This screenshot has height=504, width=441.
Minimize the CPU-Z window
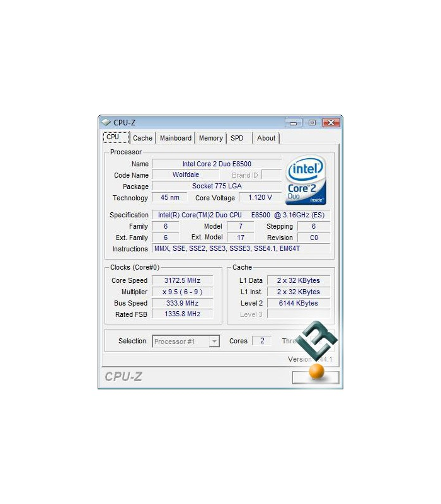(x=293, y=123)
